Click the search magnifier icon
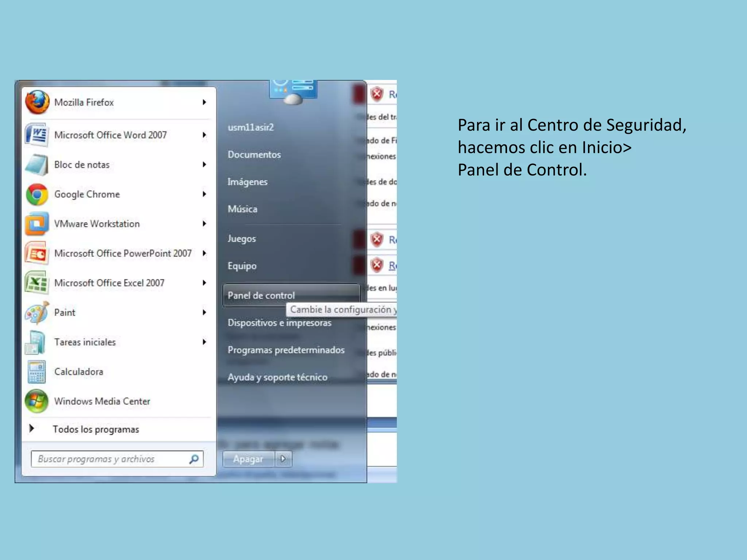 click(x=194, y=459)
